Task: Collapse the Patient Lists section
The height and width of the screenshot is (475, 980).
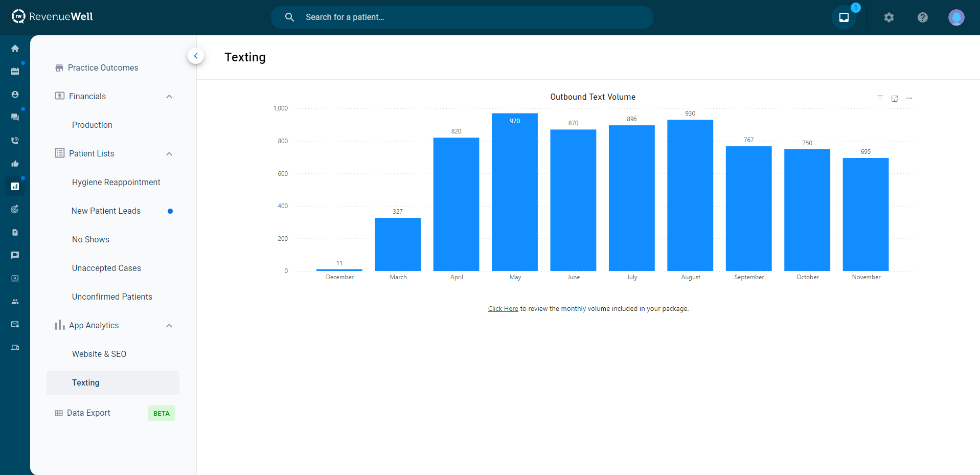Action: point(169,154)
